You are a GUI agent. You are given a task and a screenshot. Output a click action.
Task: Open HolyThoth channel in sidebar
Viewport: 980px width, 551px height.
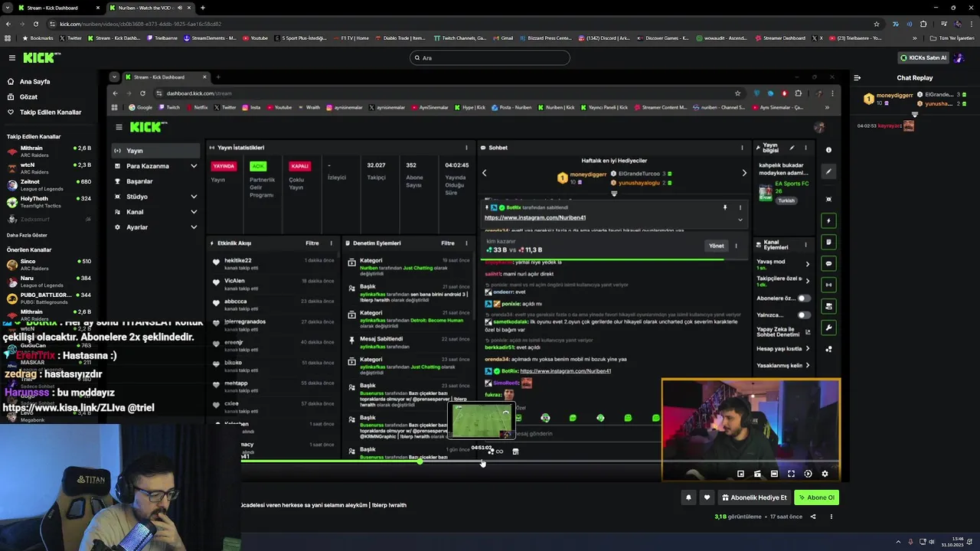(48, 201)
